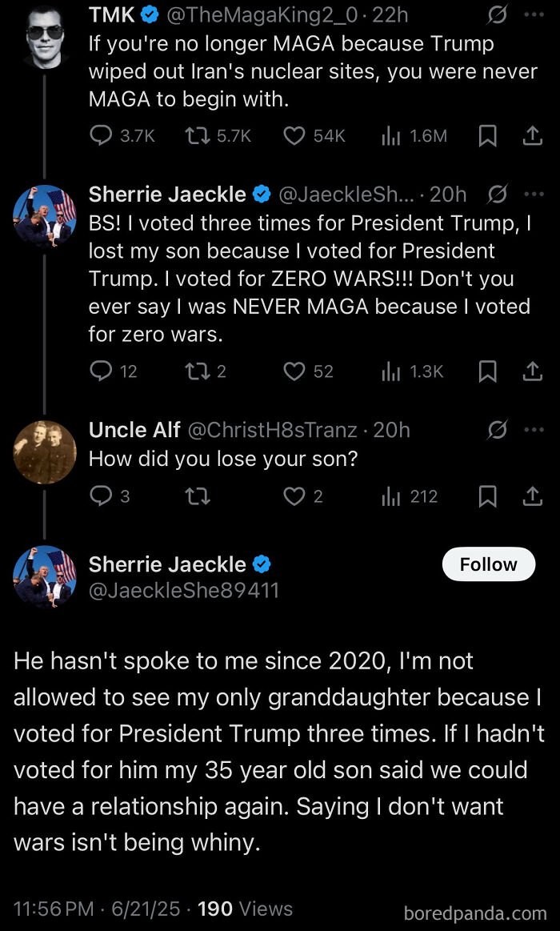Image resolution: width=560 pixels, height=931 pixels.
Task: Reply to Uncle Alf's question
Action: pyautogui.click(x=101, y=497)
